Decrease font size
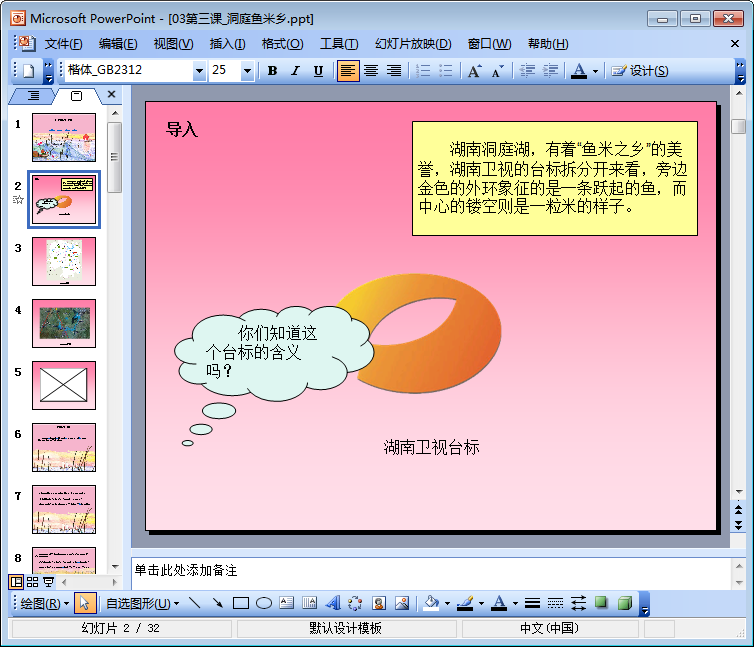754x647 pixels. coord(498,71)
